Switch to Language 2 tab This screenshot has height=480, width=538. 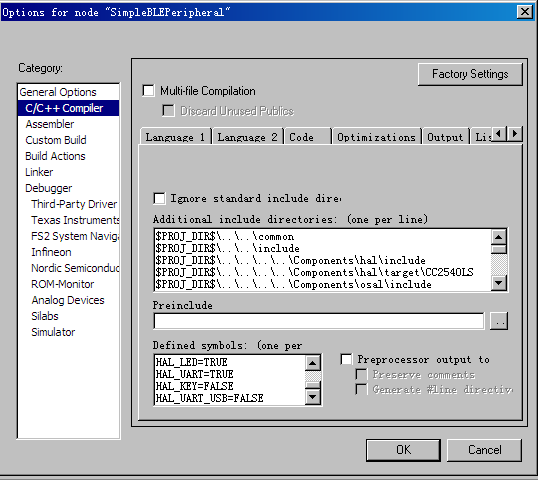pos(247,137)
